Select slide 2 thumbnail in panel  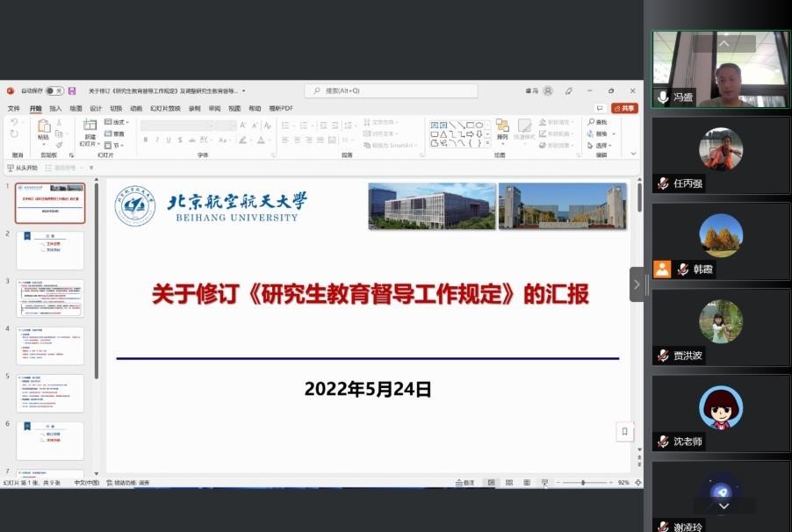pos(50,250)
